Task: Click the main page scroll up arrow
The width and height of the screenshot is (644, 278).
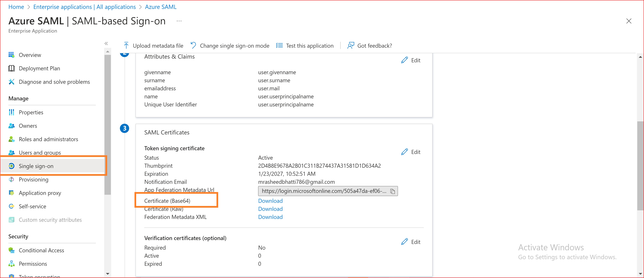Action: (x=640, y=57)
